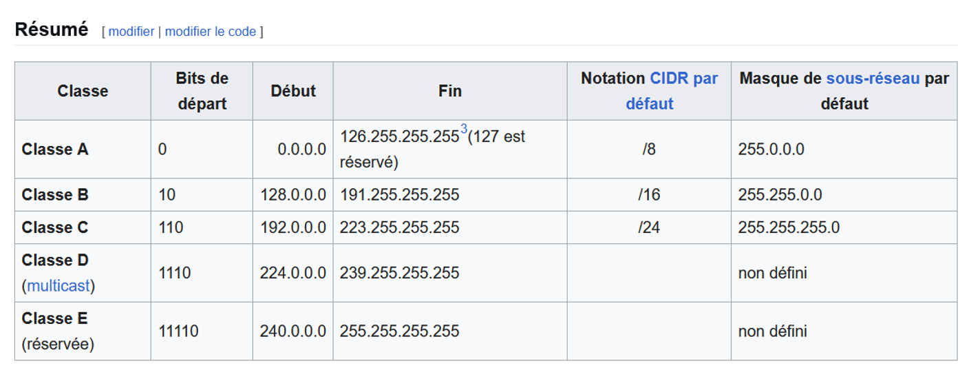Click footnote reference 3 after 126.255.255.255

[x=464, y=129]
